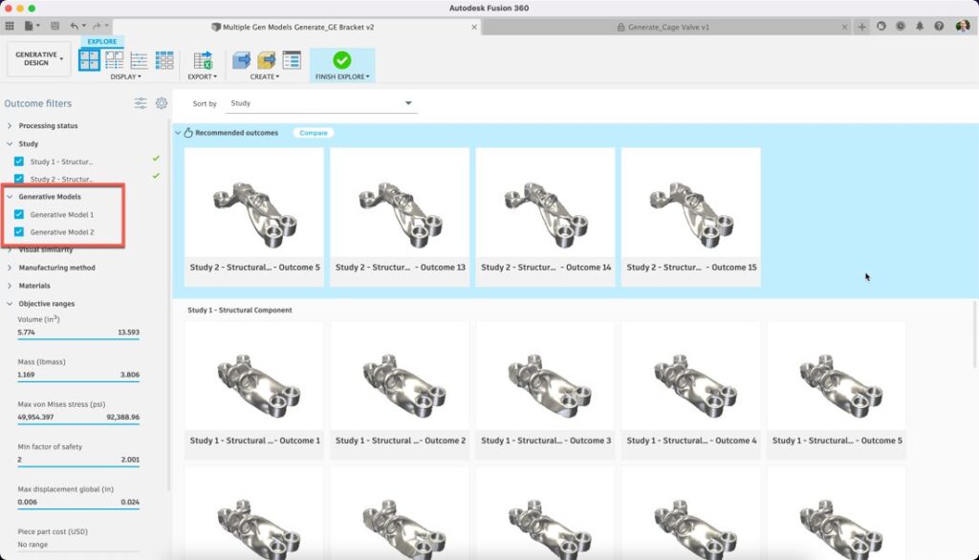Uncheck Generative Model 1 filter
The height and width of the screenshot is (560, 979).
pyautogui.click(x=18, y=215)
